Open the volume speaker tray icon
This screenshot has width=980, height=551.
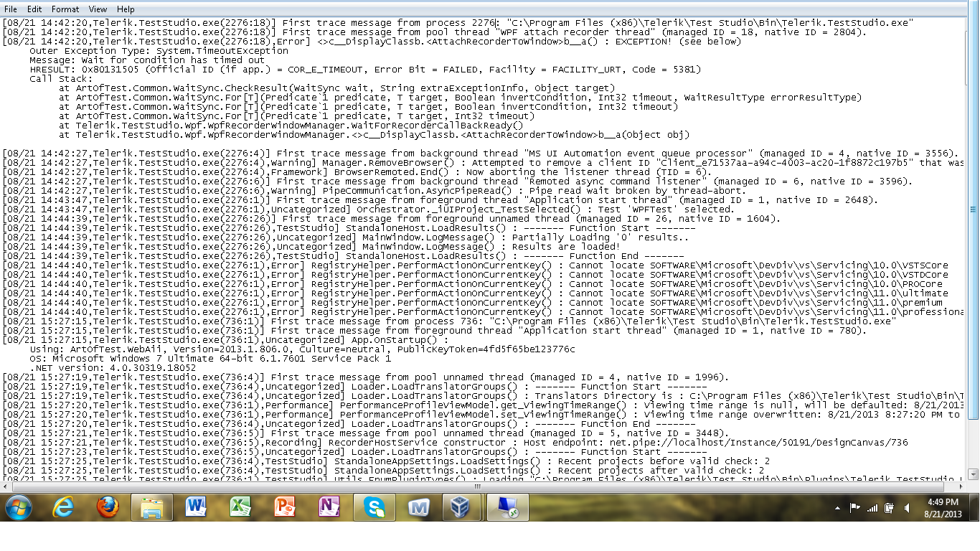tap(907, 508)
